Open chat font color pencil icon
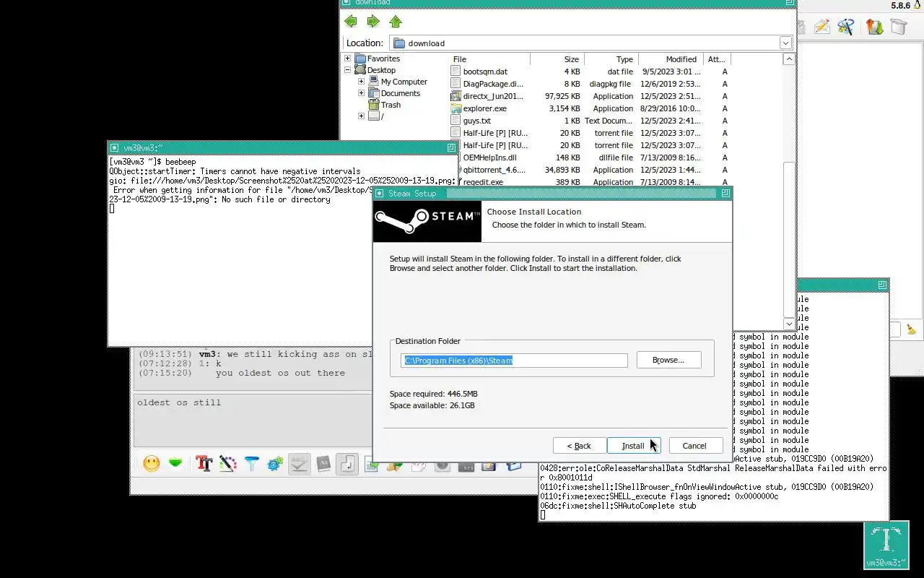 click(x=227, y=464)
